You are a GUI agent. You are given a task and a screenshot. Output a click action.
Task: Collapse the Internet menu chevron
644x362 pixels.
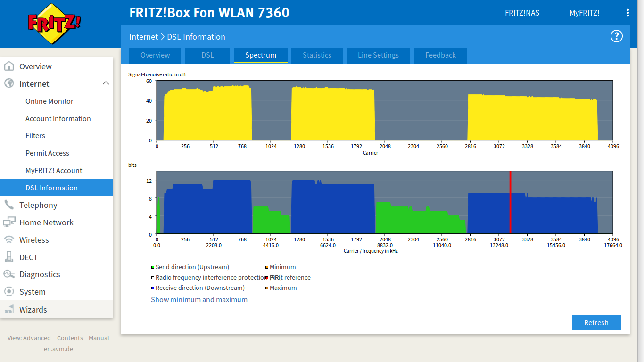(106, 83)
